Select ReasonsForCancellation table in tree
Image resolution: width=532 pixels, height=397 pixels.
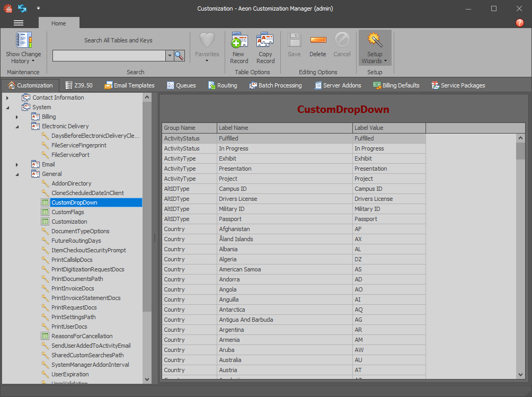(82, 336)
